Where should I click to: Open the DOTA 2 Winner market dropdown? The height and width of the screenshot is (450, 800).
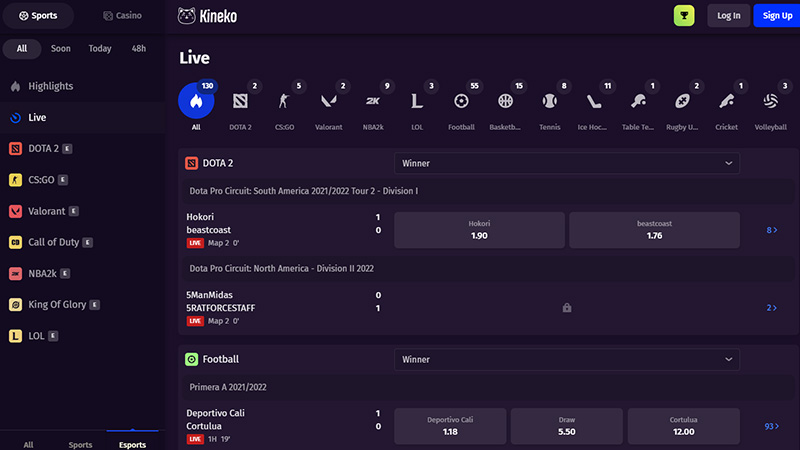567,163
